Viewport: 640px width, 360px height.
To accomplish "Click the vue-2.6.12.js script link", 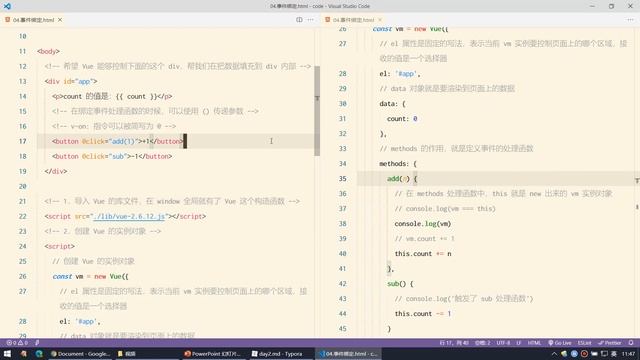I will [x=129, y=216].
